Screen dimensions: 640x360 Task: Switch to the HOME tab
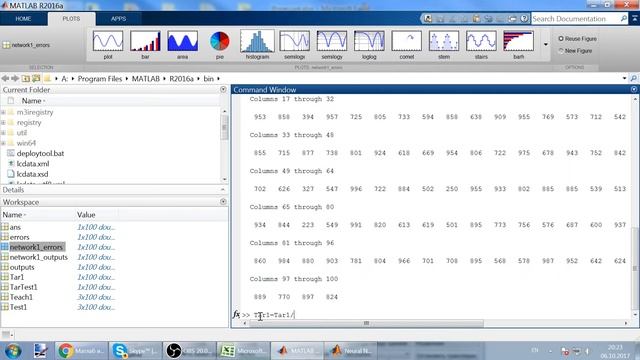(x=23, y=19)
